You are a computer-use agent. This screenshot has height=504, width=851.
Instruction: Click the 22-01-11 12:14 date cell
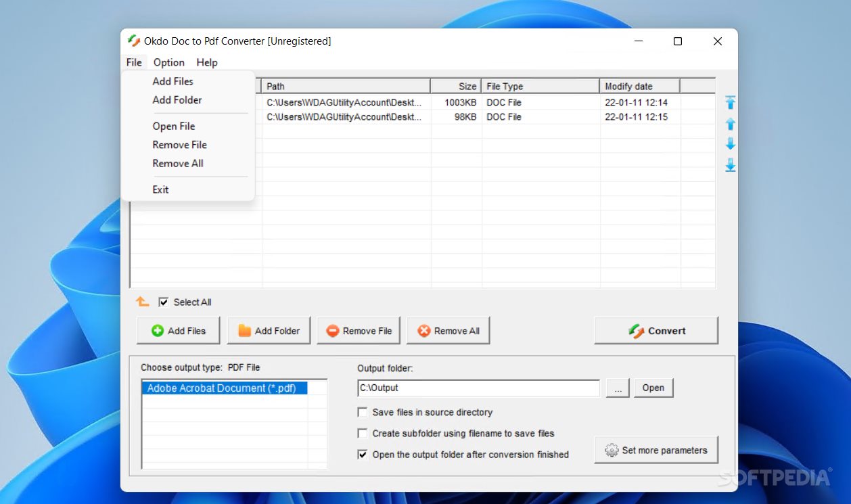click(636, 103)
